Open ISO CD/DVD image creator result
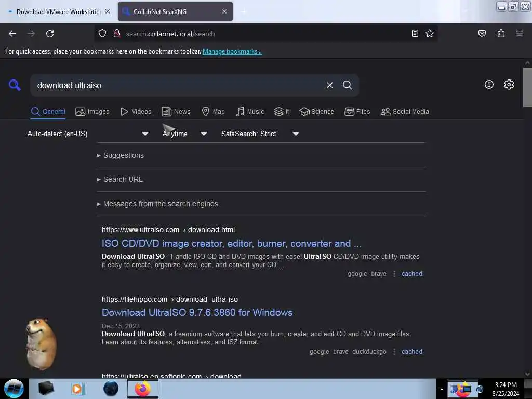 232,244
